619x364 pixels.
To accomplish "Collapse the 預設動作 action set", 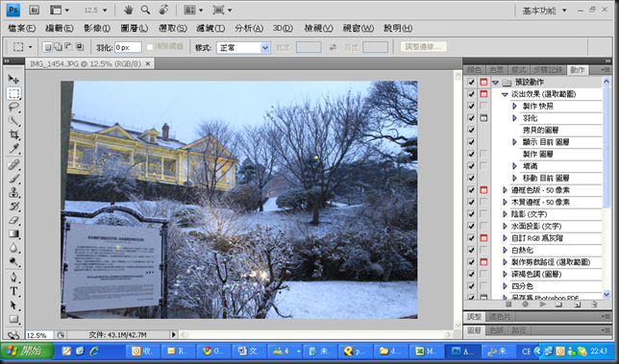I will (495, 83).
